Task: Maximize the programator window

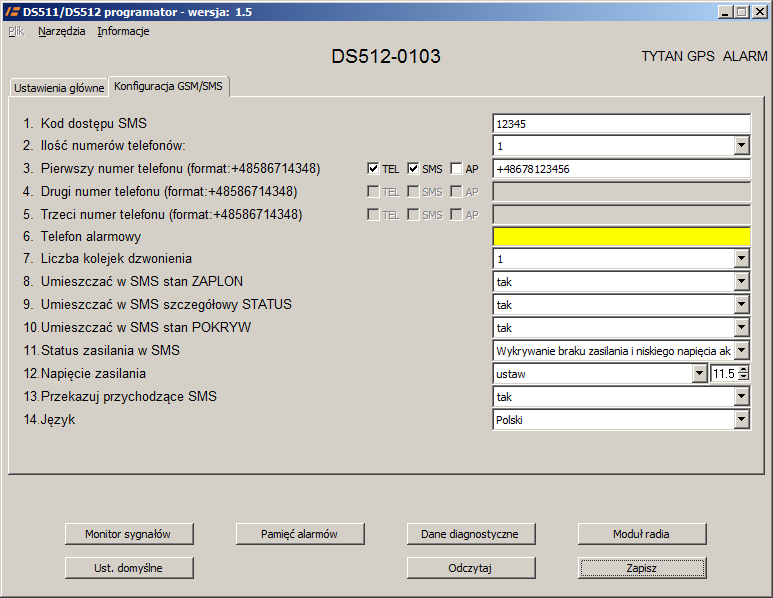Action: click(741, 12)
